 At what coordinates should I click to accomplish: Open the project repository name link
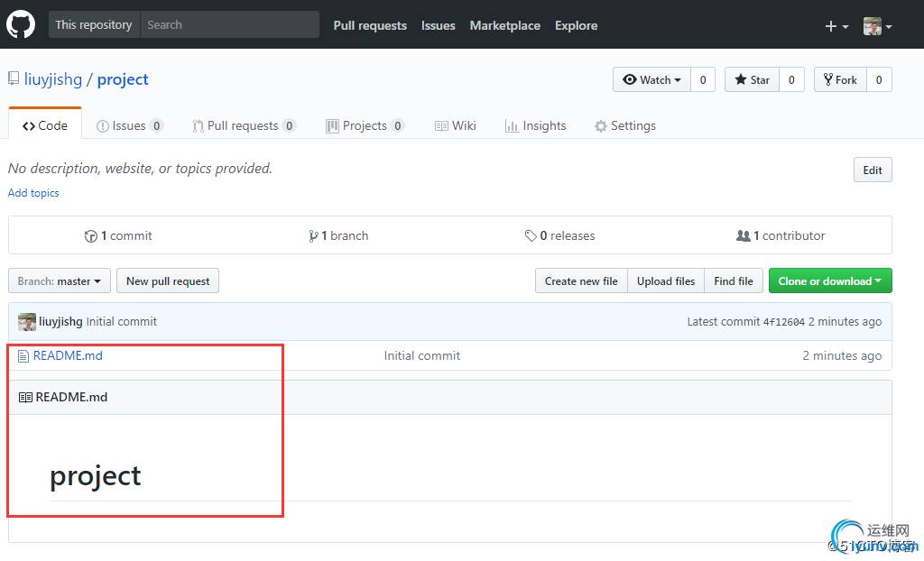point(123,79)
